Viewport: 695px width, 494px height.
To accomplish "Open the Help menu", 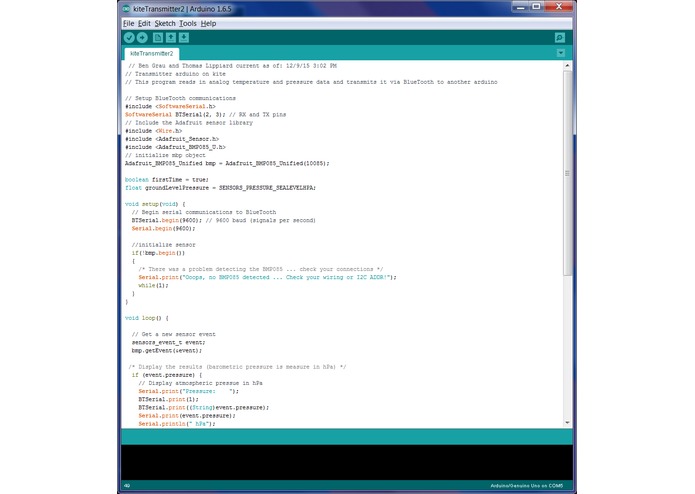I will [x=208, y=23].
